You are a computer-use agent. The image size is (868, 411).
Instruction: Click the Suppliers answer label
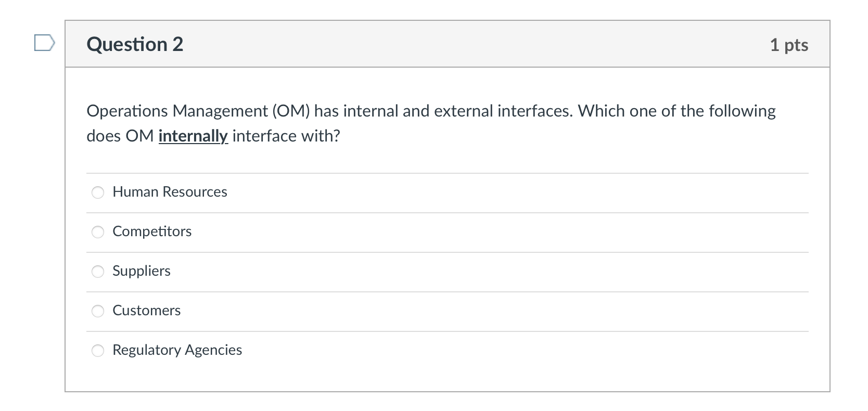142,271
